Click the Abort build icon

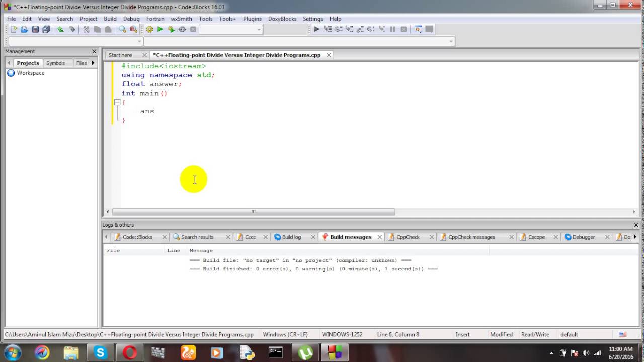tap(193, 29)
